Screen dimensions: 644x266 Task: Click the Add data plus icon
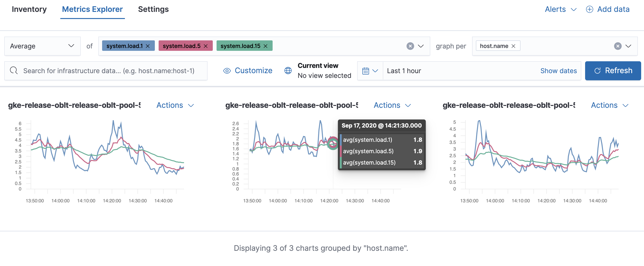coord(589,9)
